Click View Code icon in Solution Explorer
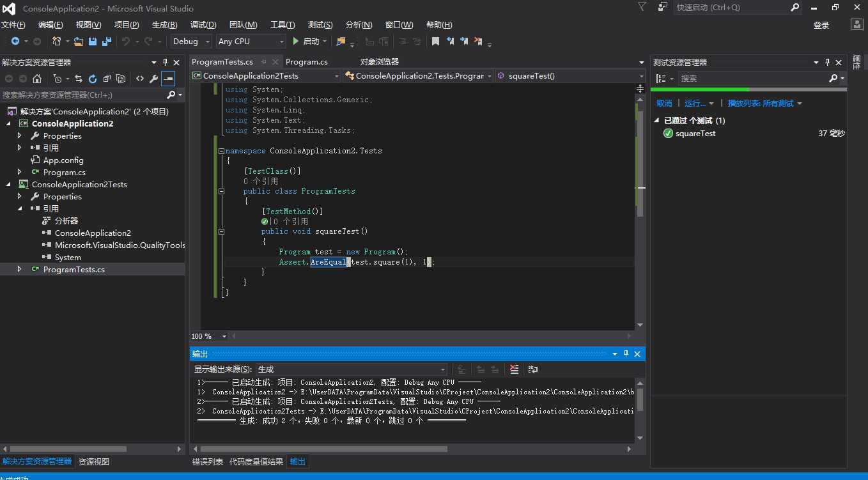This screenshot has height=480, width=868. coord(139,79)
